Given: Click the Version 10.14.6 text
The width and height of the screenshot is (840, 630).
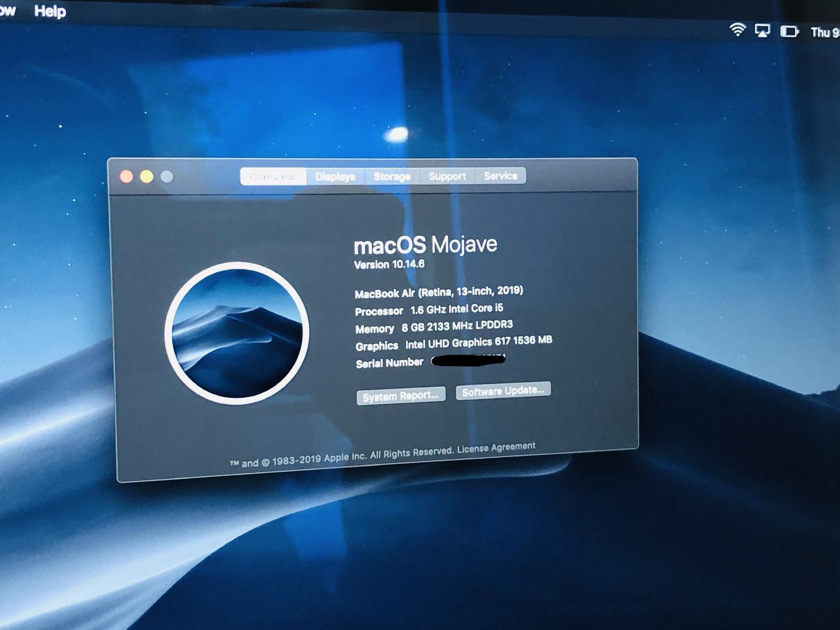Looking at the screenshot, I should (389, 264).
